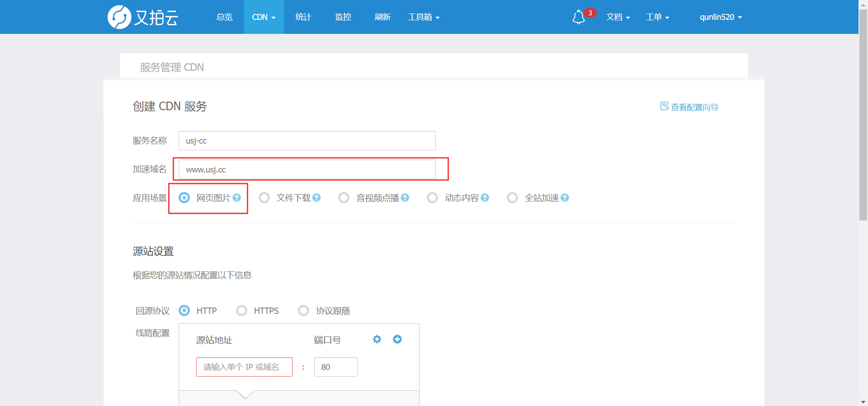This screenshot has height=406, width=868.
Task: Go to the 统计 navigation tab
Action: pyautogui.click(x=303, y=17)
